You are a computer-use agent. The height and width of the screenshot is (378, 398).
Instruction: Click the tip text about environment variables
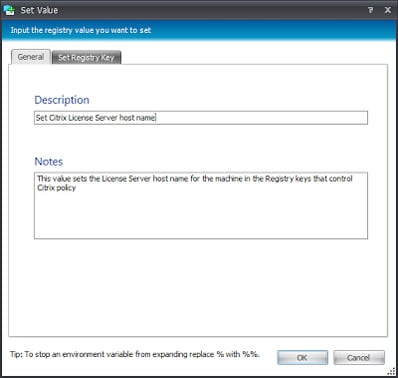click(x=134, y=354)
